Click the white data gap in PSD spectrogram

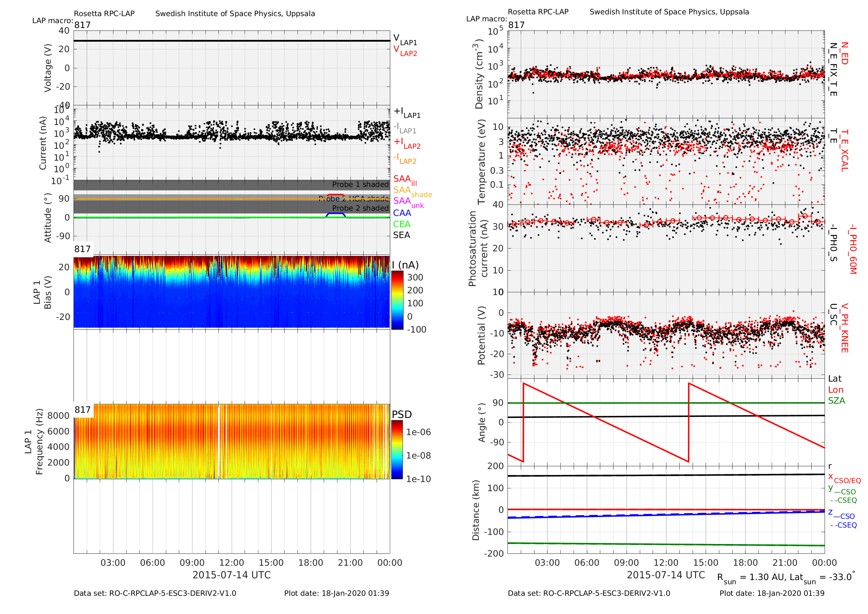[x=219, y=441]
